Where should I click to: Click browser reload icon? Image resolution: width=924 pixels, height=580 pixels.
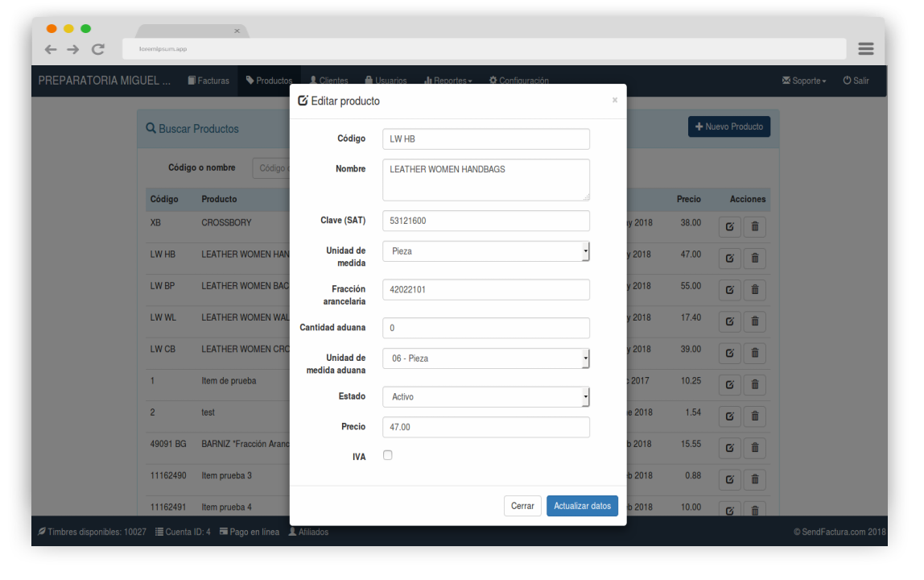pyautogui.click(x=98, y=49)
